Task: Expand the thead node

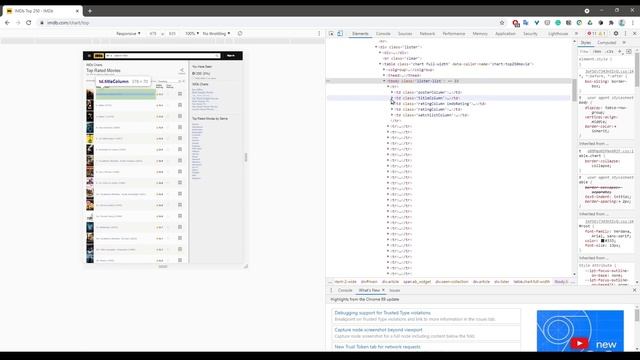Action: tap(384, 76)
